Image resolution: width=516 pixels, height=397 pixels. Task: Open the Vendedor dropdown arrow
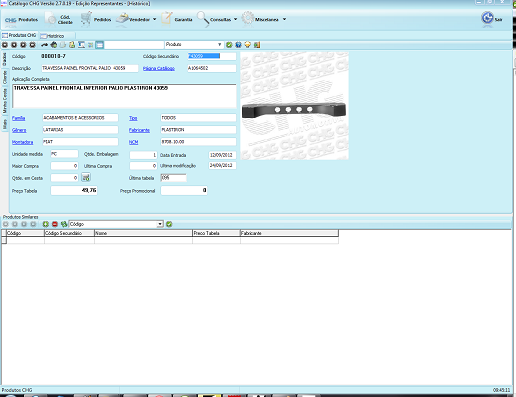154,19
